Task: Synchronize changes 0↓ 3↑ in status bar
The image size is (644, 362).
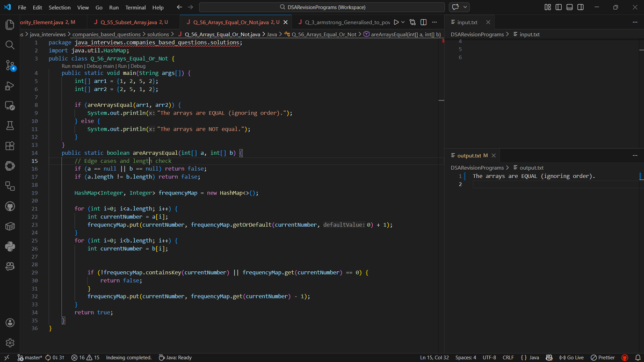Action: (x=55, y=358)
